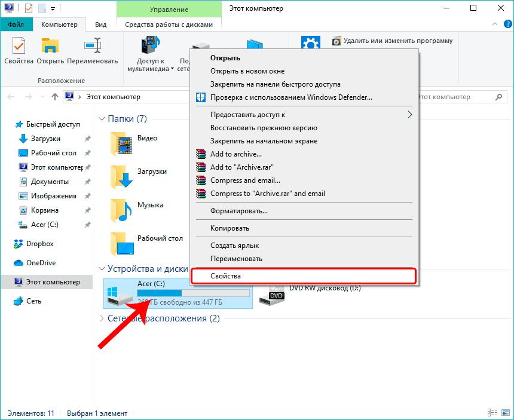Click the Acer (C:) capacity usage bar
This screenshot has height=420, width=514.
coord(193,293)
